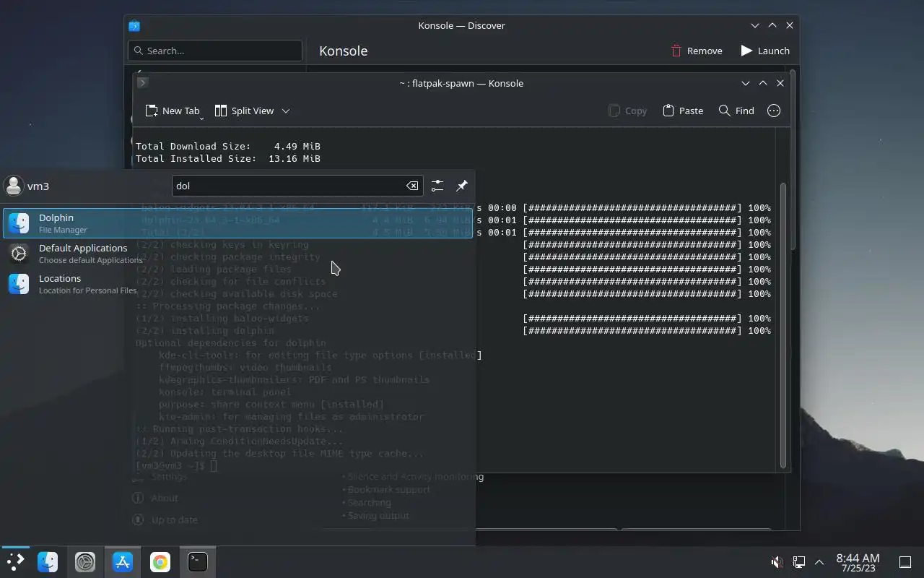
Task: Click Show Desktop button in panel
Action: (x=905, y=561)
